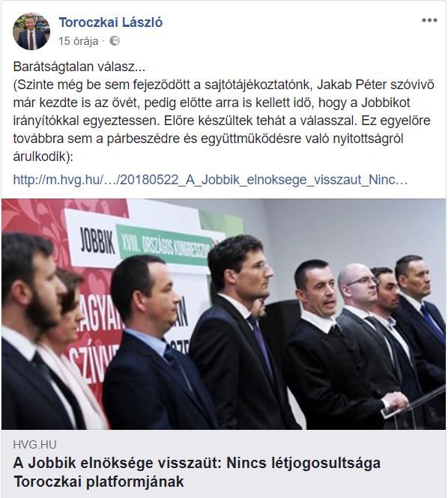Click the 'Barátságtalan válasz...' opening post line
This screenshot has height=498, width=448.
click(79, 67)
